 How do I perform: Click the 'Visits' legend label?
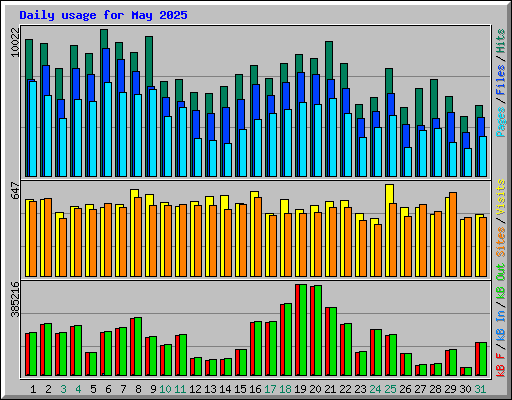click(x=501, y=197)
